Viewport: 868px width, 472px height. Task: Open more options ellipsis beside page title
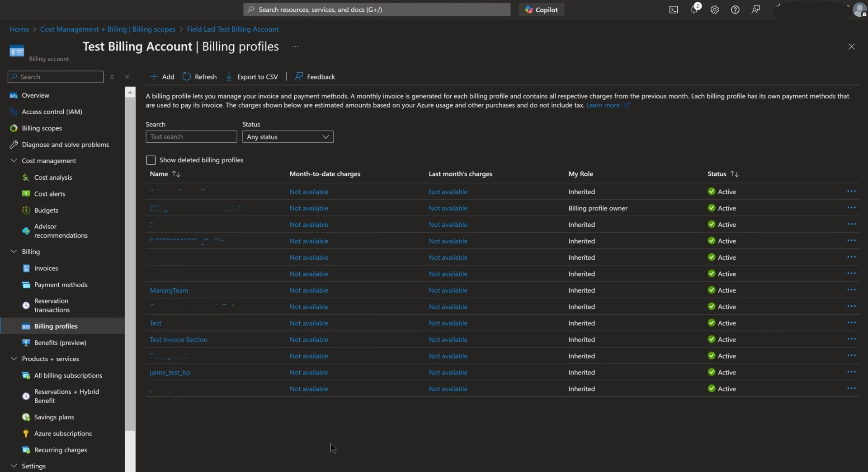pos(295,47)
